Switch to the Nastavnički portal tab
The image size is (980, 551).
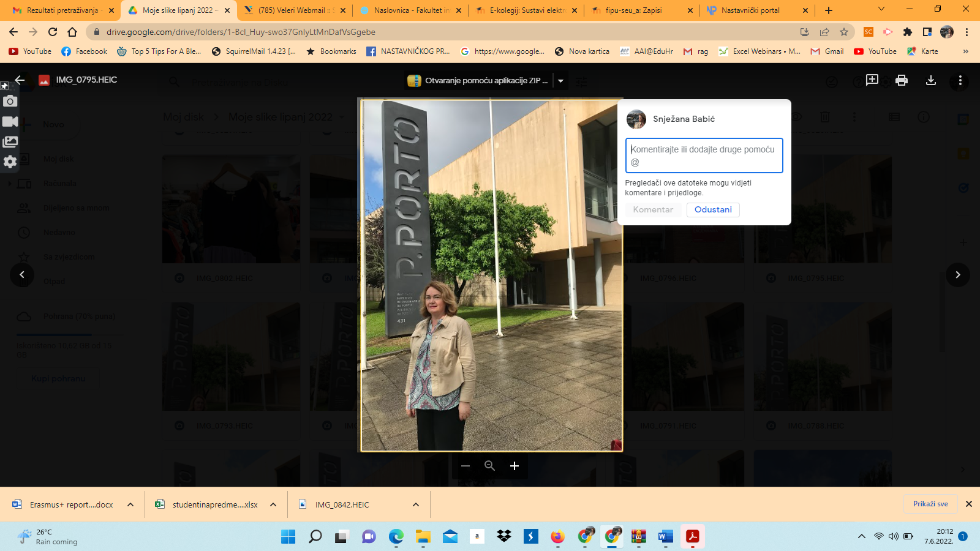[x=750, y=10]
